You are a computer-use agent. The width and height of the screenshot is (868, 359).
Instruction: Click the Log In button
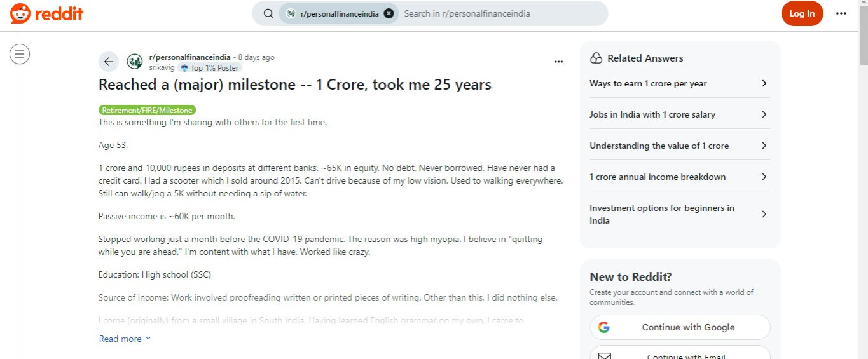pos(802,13)
